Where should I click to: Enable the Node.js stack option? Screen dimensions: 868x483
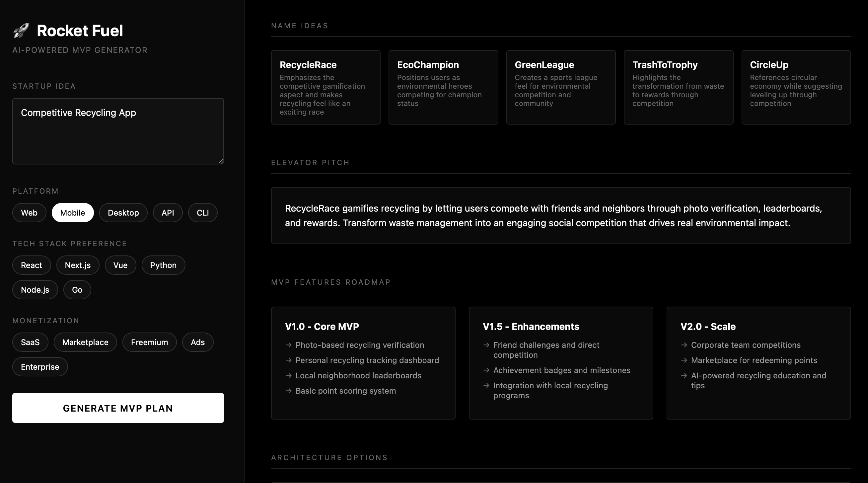point(35,290)
